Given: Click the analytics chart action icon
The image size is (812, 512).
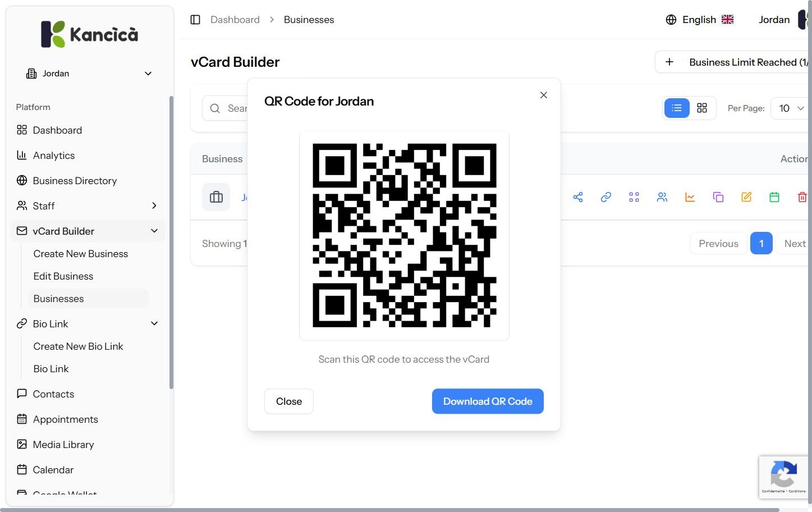Looking at the screenshot, I should coord(690,197).
